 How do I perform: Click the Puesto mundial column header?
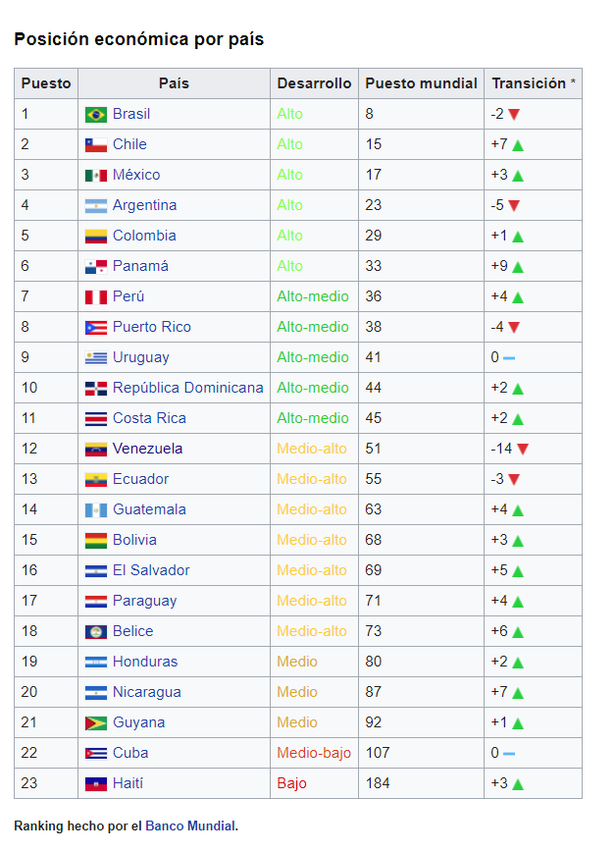point(421,83)
